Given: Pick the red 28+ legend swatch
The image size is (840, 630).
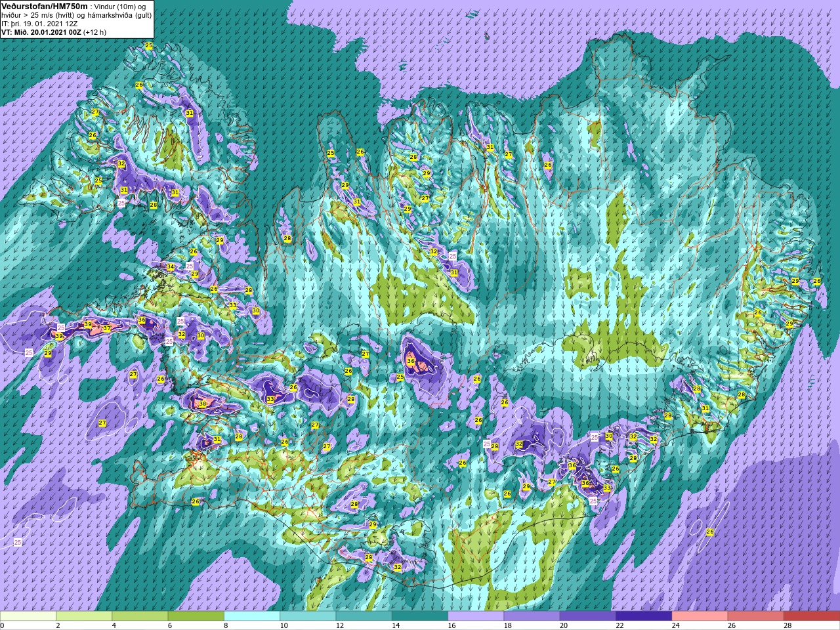Looking at the screenshot, I should click(811, 616).
